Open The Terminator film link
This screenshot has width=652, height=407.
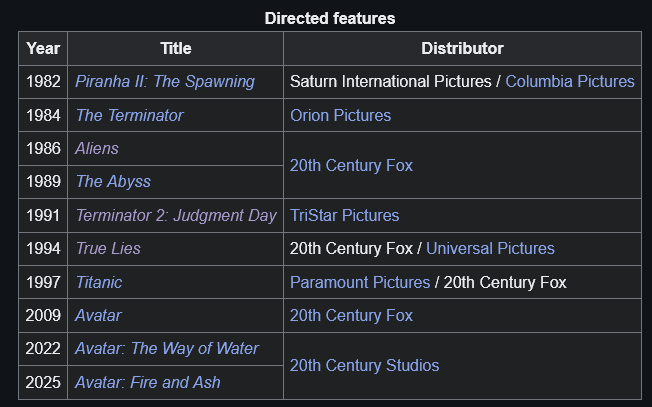click(129, 115)
